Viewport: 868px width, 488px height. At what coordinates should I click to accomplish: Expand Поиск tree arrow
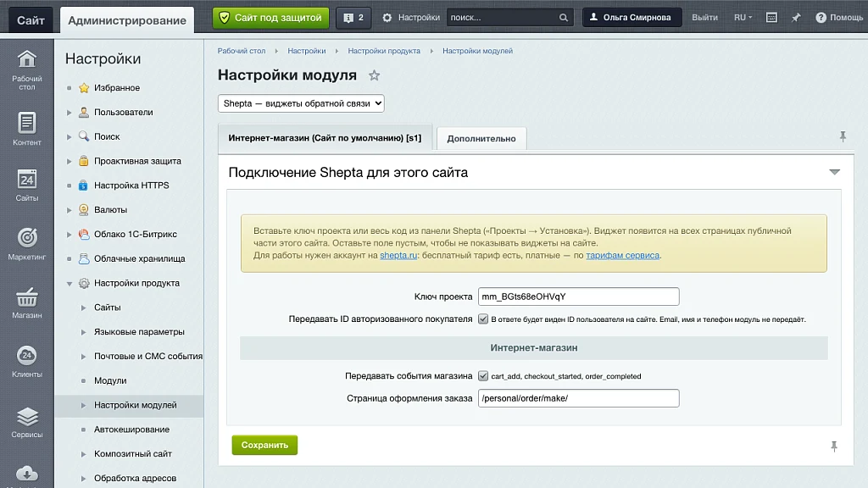[x=70, y=136]
